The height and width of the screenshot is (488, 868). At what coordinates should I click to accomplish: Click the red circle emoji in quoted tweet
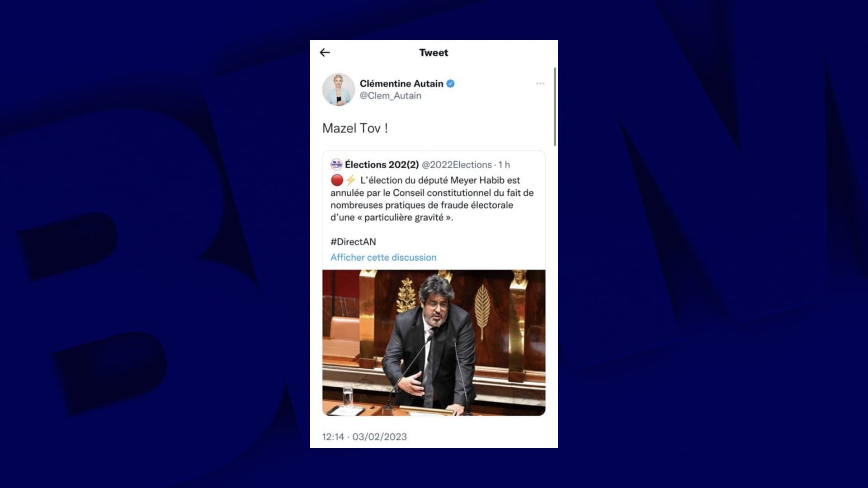point(337,180)
